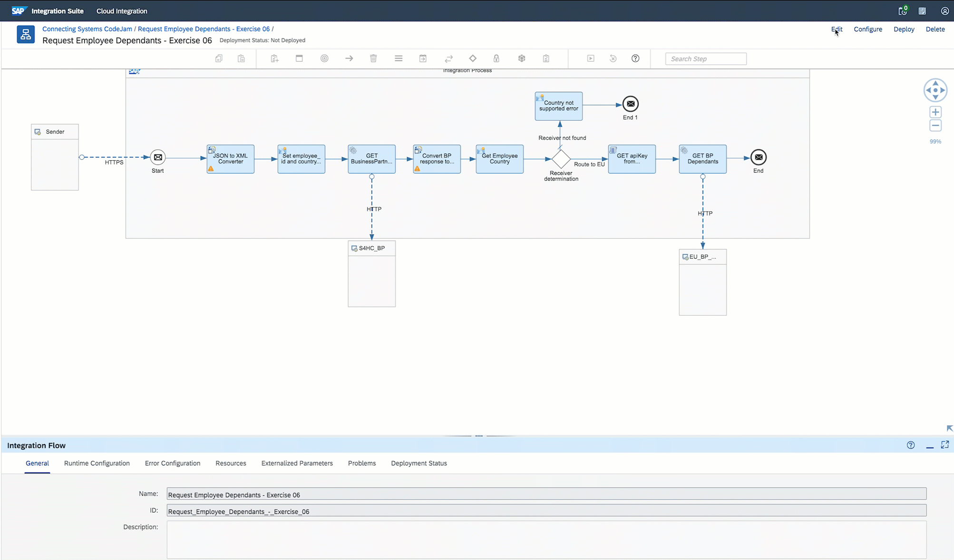This screenshot has height=560, width=954.
Task: Switch to the Problems tab
Action: tap(362, 463)
